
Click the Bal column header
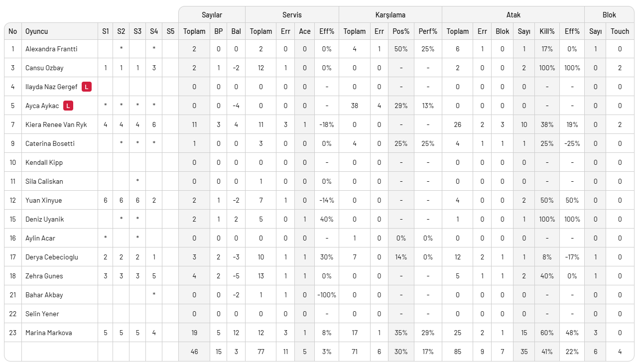tap(236, 31)
